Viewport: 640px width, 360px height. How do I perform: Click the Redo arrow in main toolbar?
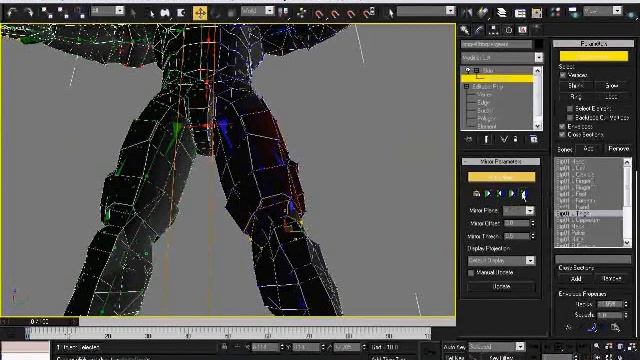29,13
